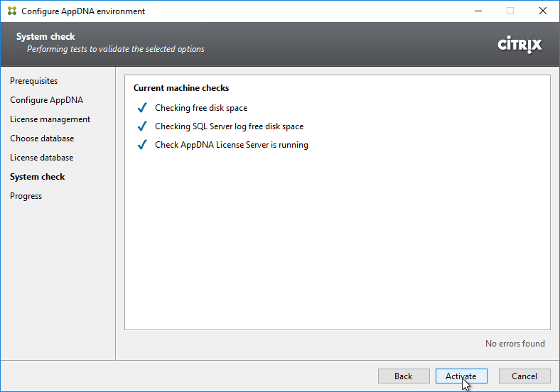Screen dimensions: 560x392
Task: Close the Configure AppDNA window
Action: click(543, 11)
